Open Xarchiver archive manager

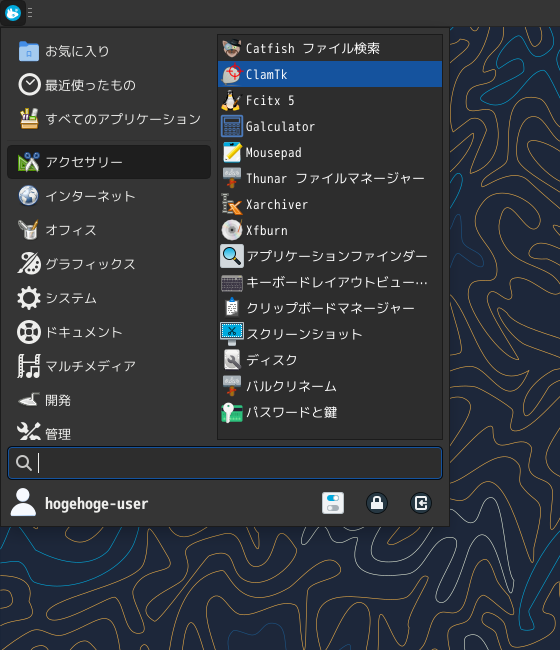(330, 204)
